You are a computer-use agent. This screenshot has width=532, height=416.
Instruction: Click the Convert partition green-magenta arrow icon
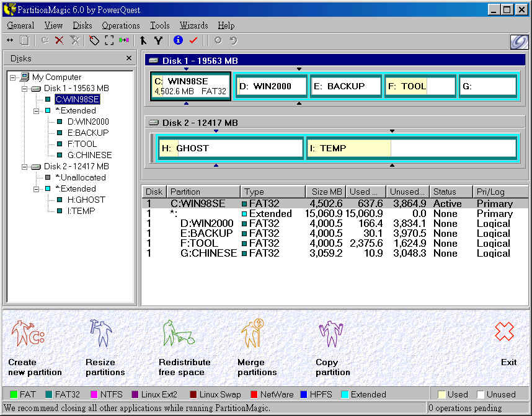[124, 40]
